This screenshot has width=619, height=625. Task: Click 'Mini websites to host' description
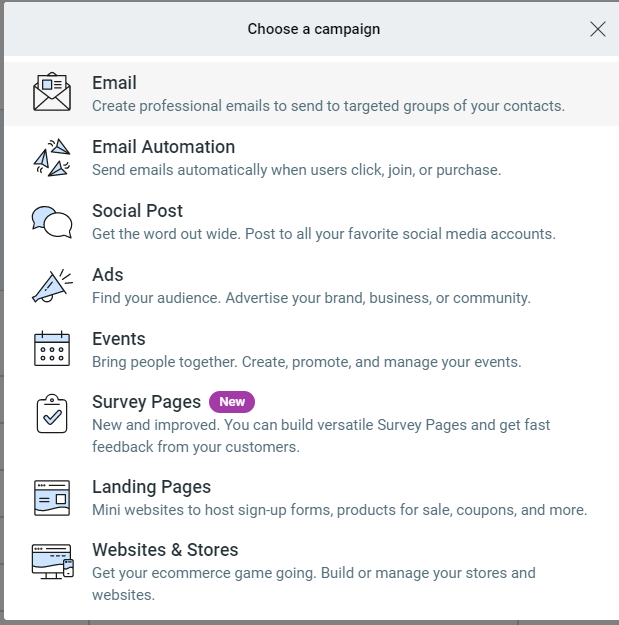[340, 510]
